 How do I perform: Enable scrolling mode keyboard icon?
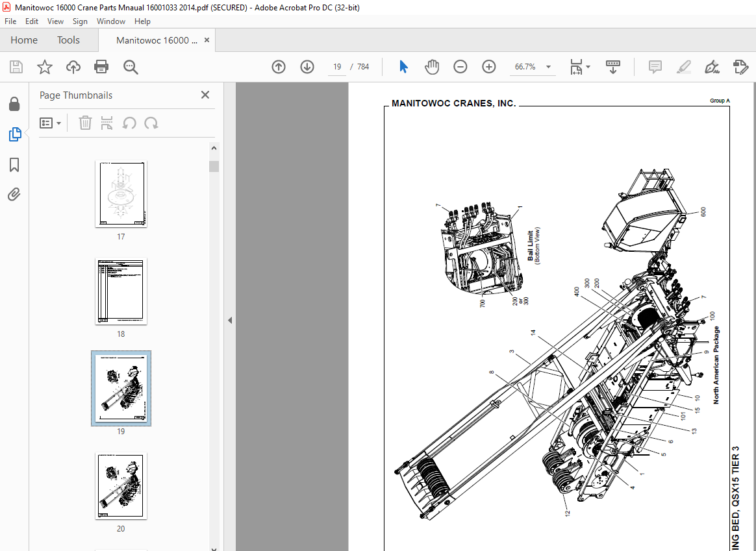point(613,67)
